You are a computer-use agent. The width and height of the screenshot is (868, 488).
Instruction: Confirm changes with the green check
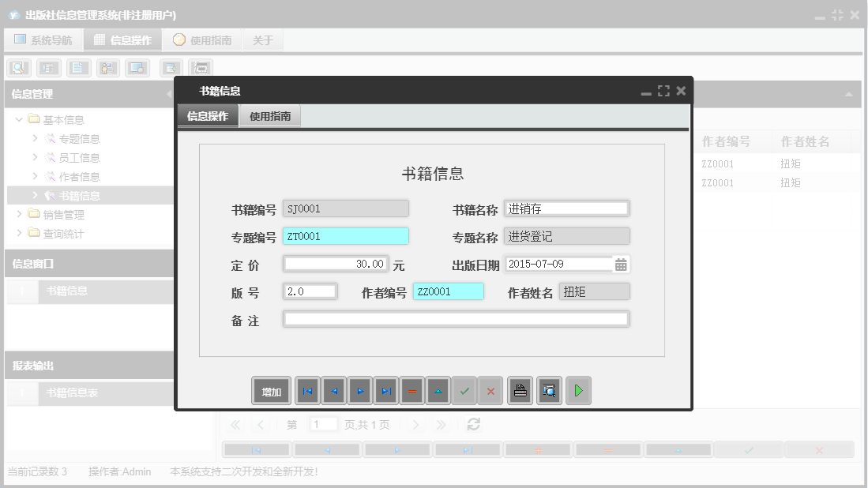pos(464,390)
